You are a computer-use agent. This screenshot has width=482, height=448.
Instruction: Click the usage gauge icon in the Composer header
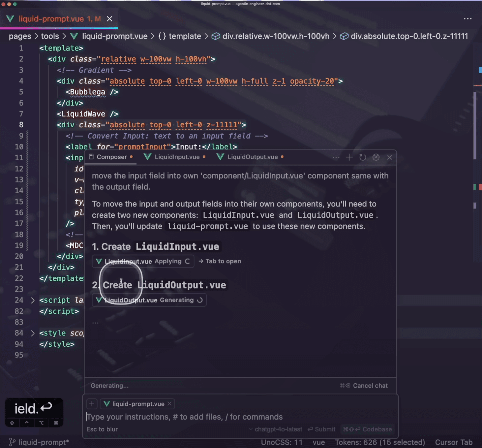click(x=376, y=157)
